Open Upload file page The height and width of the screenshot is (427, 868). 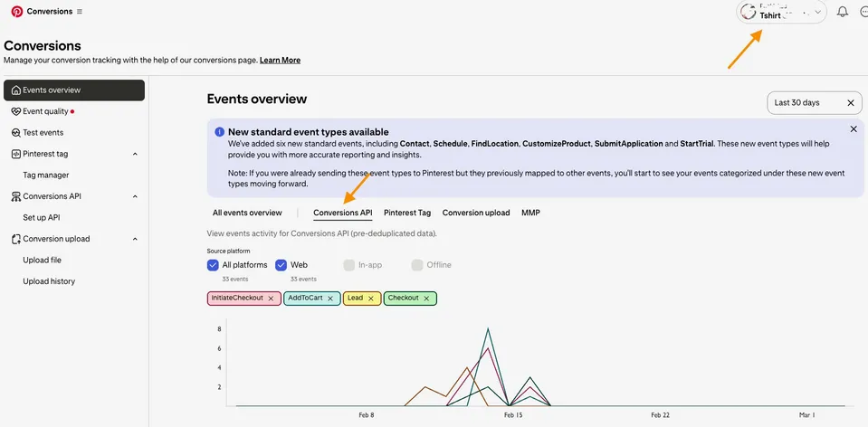tap(42, 260)
